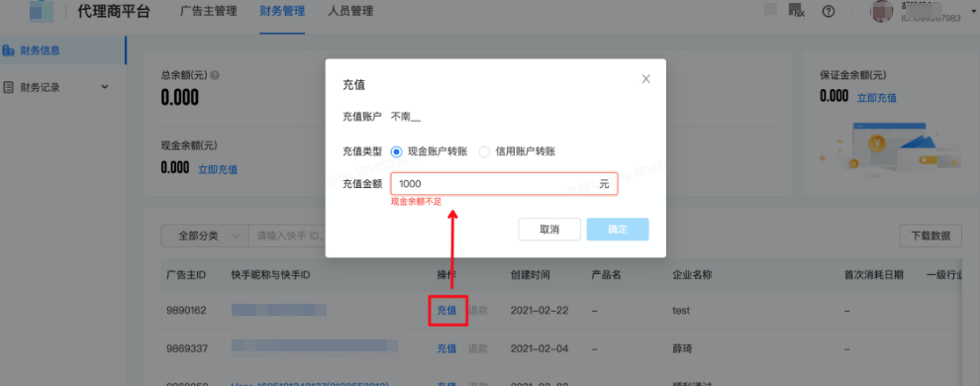The width and height of the screenshot is (980, 386).
Task: Click 下载数据 button
Action: click(x=931, y=237)
